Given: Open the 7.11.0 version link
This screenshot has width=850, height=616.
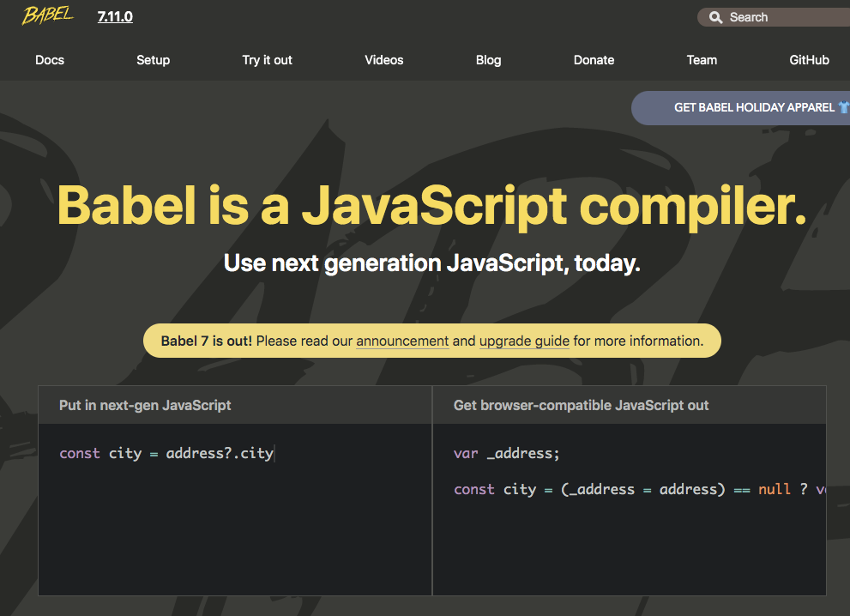Looking at the screenshot, I should pos(115,17).
